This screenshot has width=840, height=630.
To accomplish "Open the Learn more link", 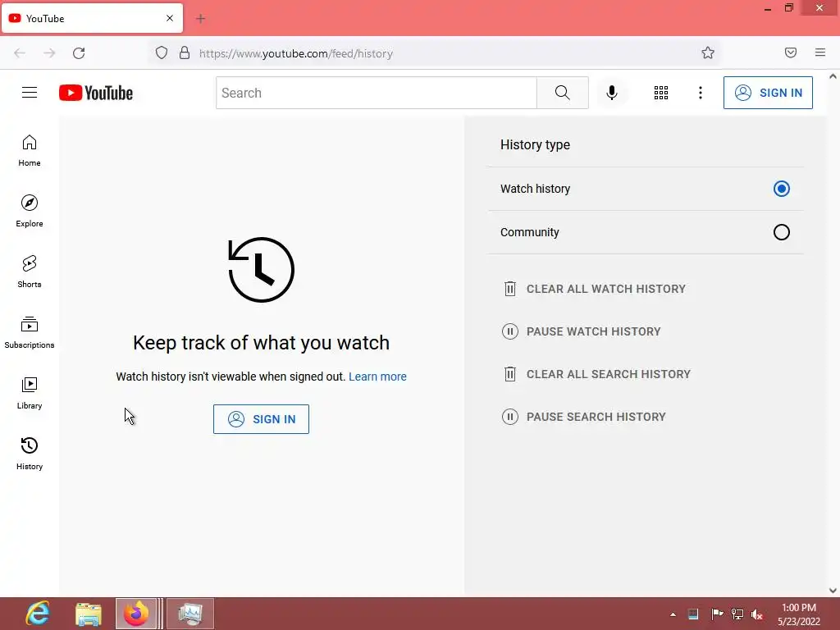I will click(x=377, y=377).
